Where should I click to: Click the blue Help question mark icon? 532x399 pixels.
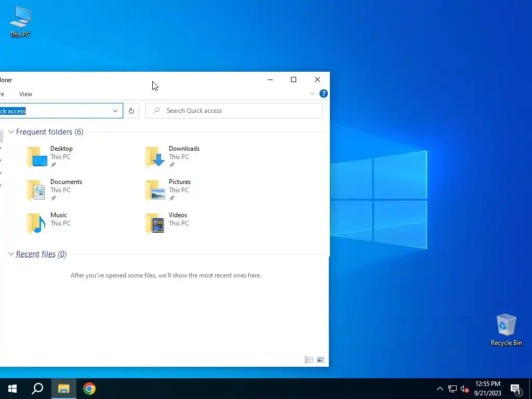click(324, 94)
